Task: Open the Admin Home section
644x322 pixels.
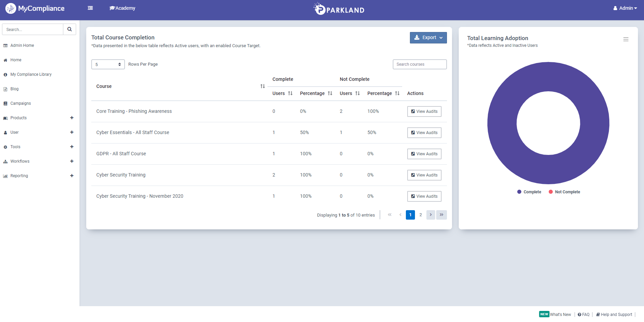Action: (22, 45)
